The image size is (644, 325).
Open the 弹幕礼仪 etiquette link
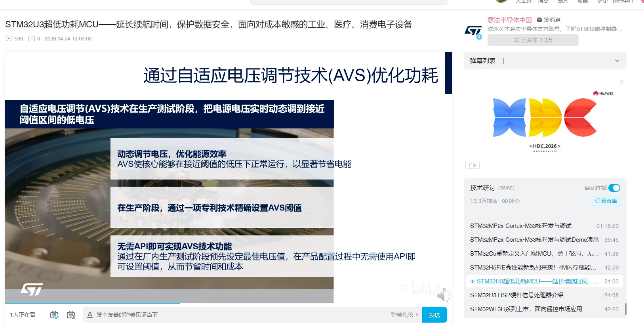click(x=404, y=315)
